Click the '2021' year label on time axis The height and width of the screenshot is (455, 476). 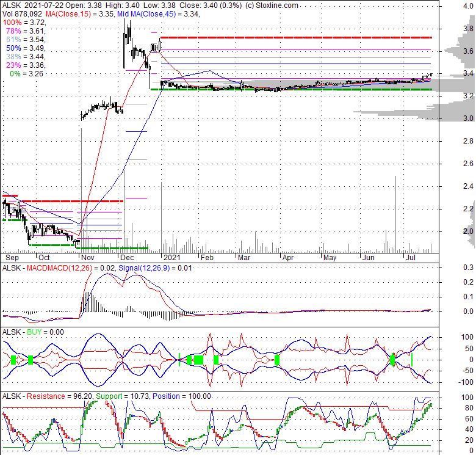tap(172, 258)
